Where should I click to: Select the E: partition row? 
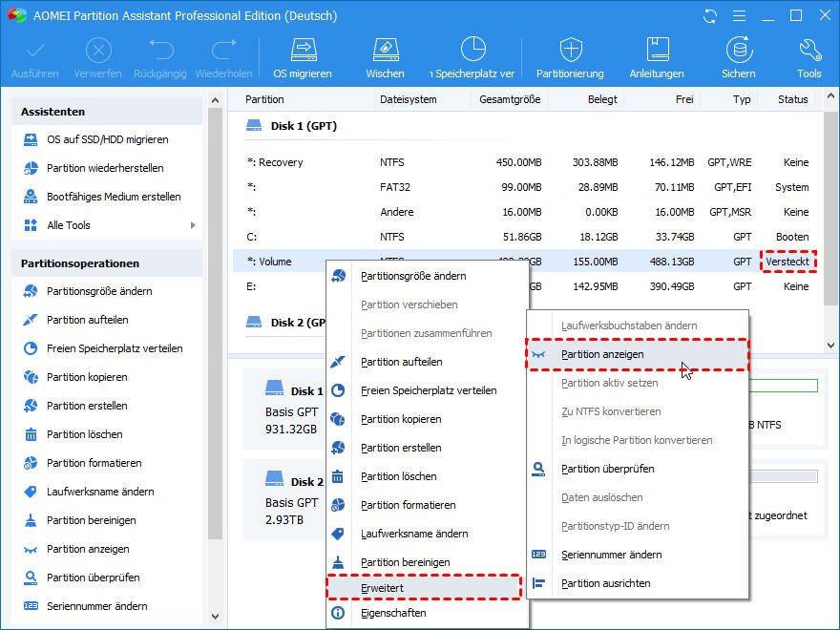pyautogui.click(x=527, y=286)
